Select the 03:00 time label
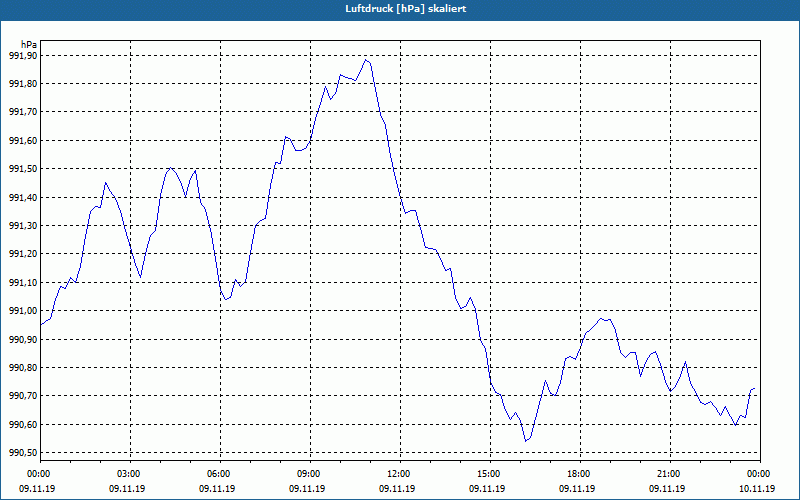Screen dimensions: 800x500 [129, 474]
